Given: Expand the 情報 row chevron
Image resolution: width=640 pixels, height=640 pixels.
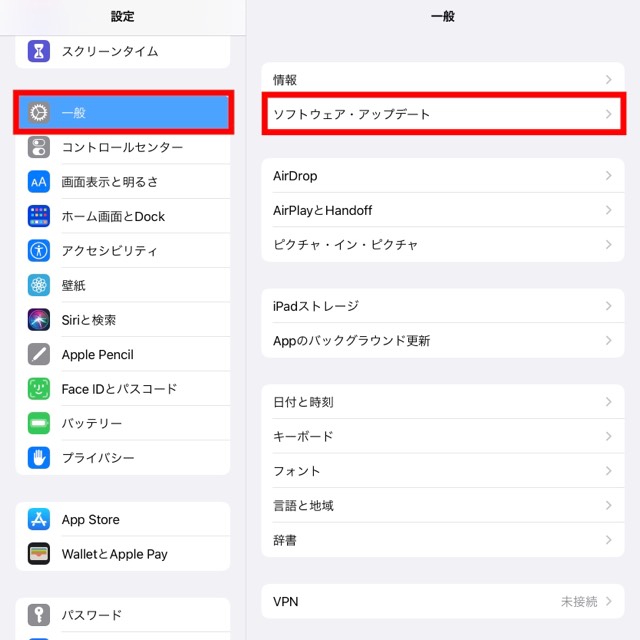Looking at the screenshot, I should [x=609, y=80].
